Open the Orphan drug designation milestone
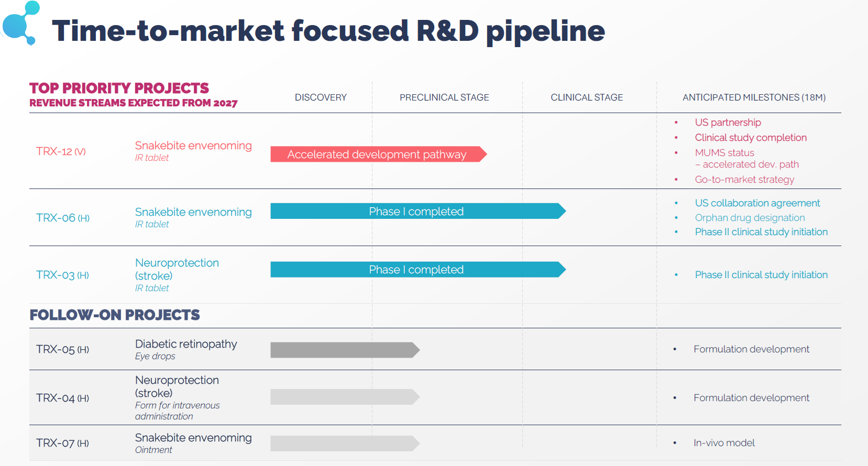Screen dimensions: 868x466 click(750, 218)
